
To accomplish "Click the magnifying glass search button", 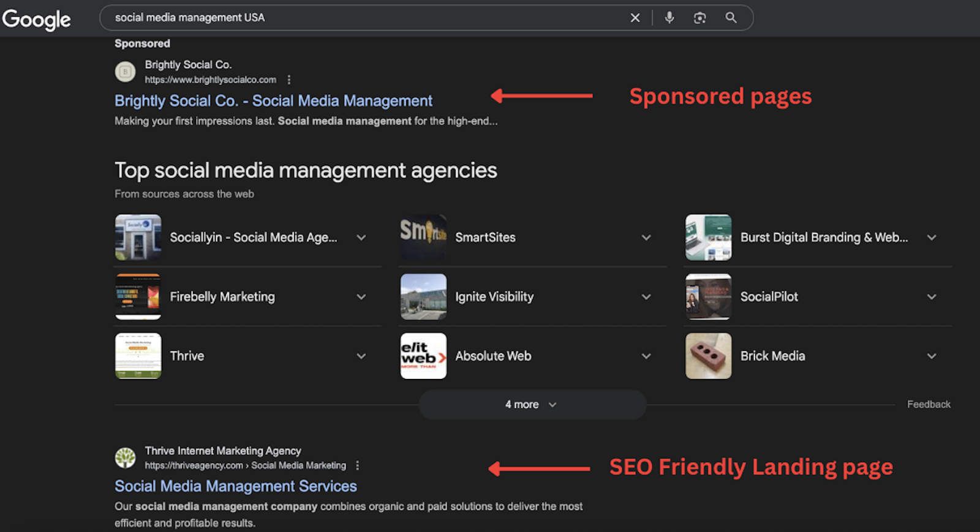I will (731, 18).
